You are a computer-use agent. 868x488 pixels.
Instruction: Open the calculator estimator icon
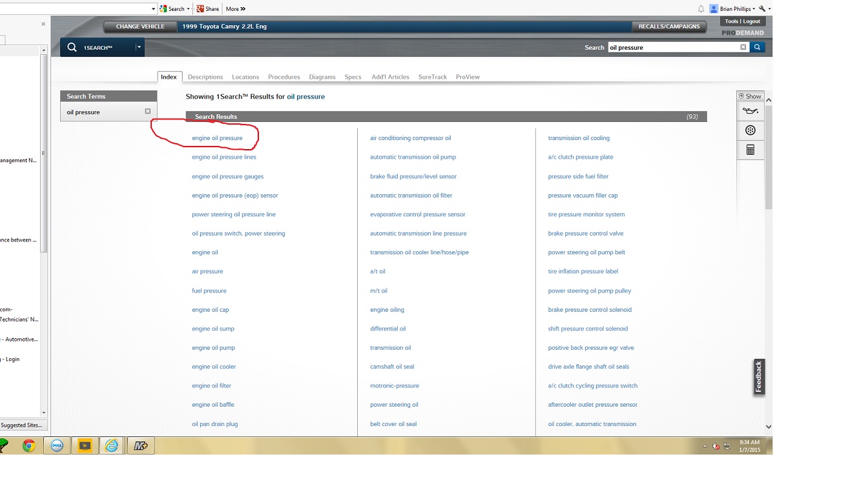(x=750, y=150)
